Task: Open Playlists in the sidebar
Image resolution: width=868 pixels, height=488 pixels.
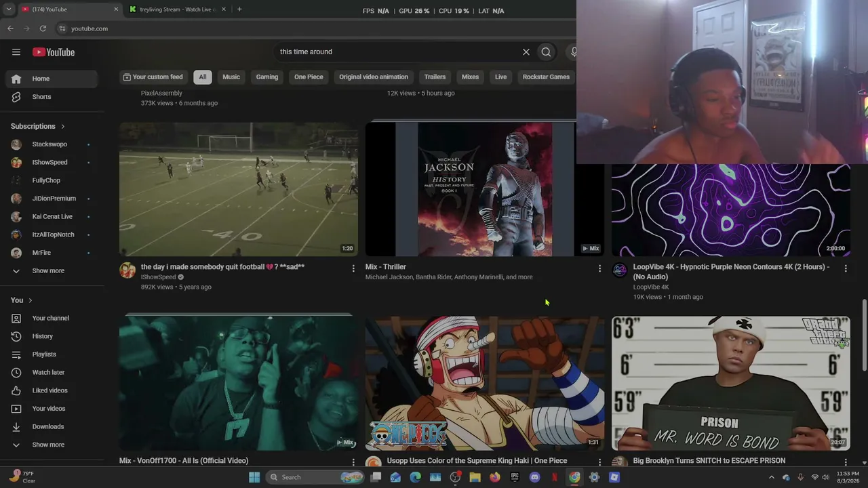Action: (52, 354)
